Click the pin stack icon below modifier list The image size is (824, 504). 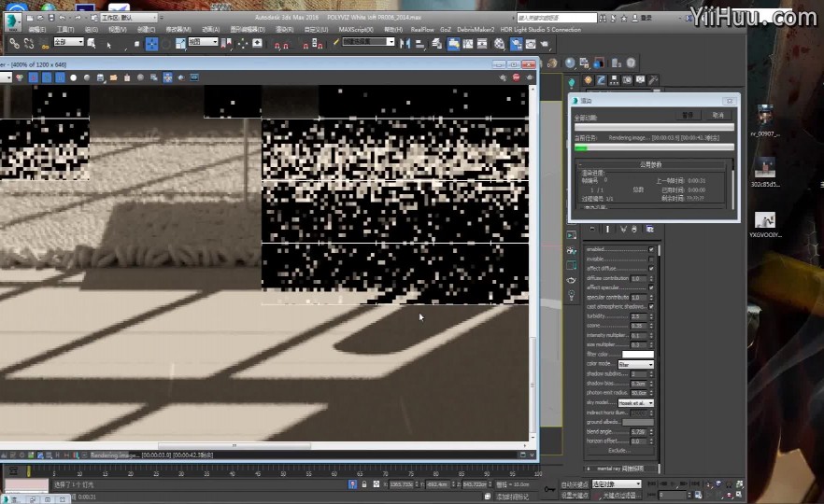pyautogui.click(x=592, y=230)
